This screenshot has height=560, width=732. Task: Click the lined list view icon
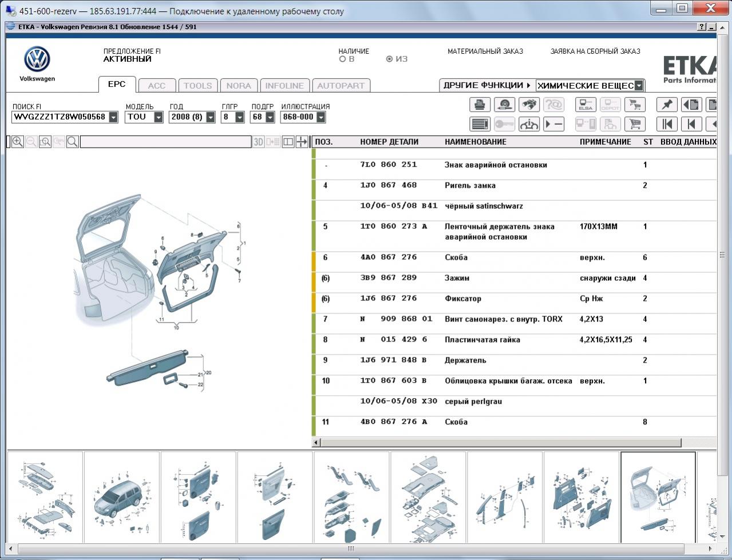480,124
